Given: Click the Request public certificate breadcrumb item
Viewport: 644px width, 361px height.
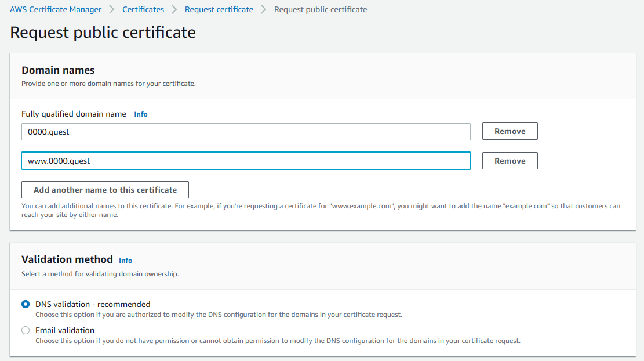Looking at the screenshot, I should (x=320, y=9).
